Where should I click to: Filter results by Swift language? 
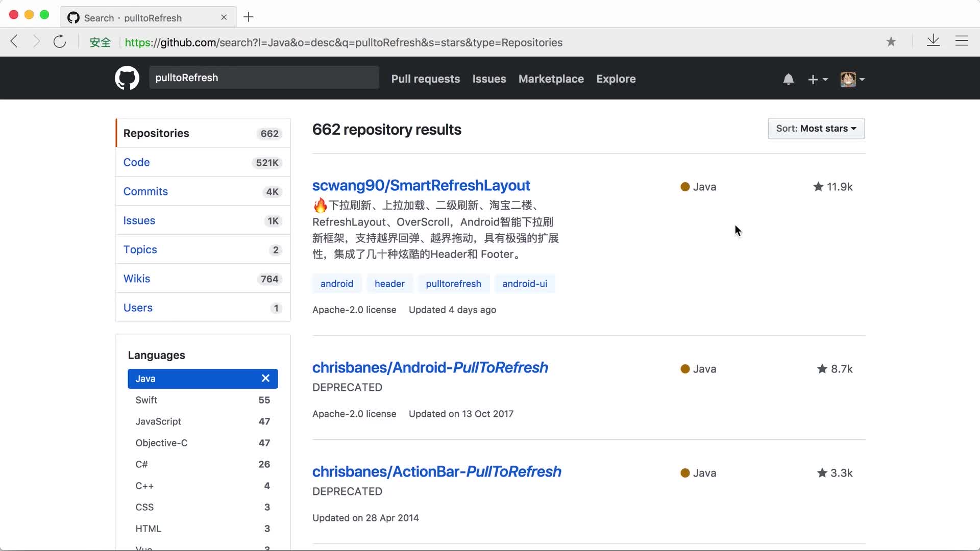[146, 400]
